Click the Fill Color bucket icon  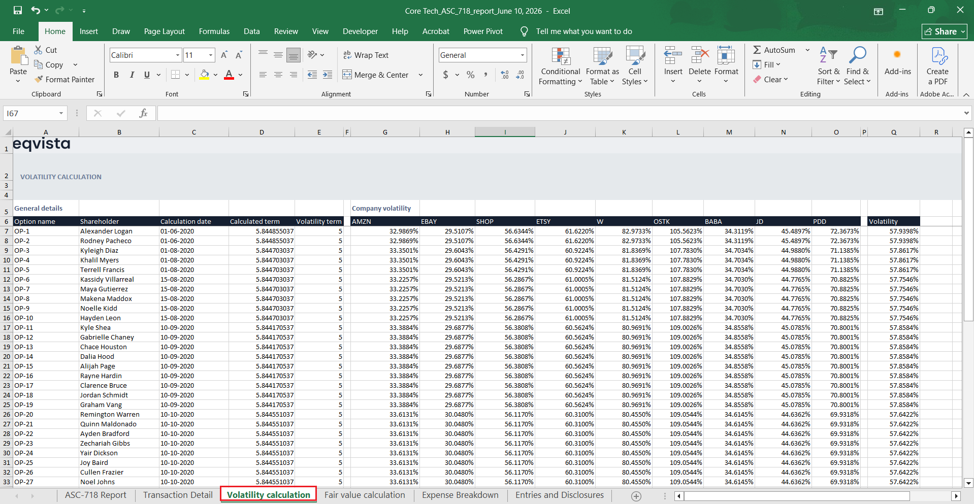tap(204, 75)
